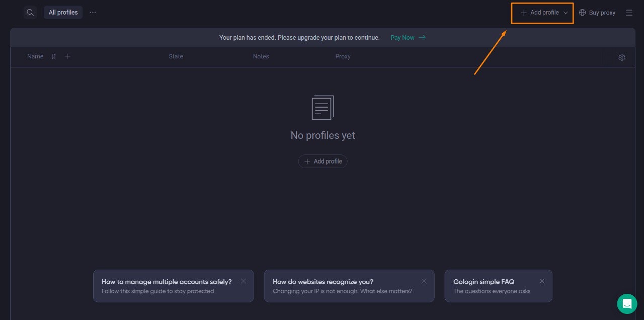Click the plus inside the Add profile button
The width and height of the screenshot is (644, 320).
523,12
